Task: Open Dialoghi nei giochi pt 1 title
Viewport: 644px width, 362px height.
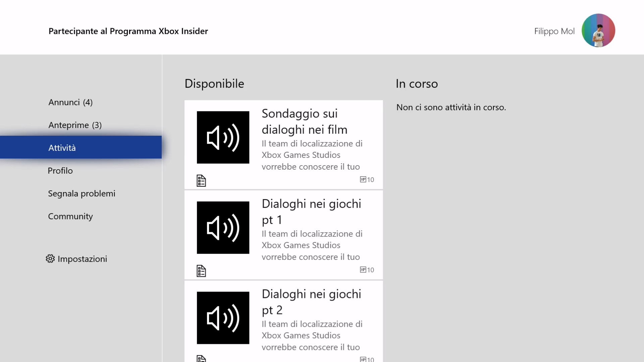Action: [x=312, y=212]
